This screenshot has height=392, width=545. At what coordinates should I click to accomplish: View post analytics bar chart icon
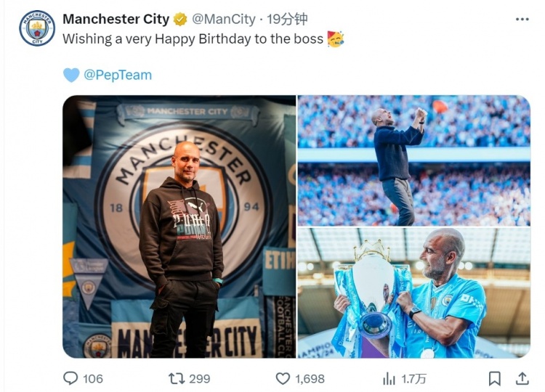pos(389,378)
